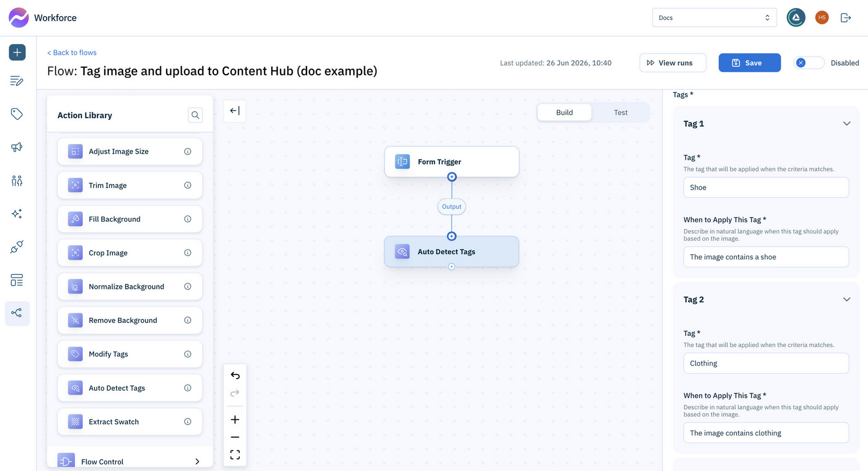This screenshot has width=868, height=471.
Task: Switch to the Test tab
Action: pos(621,112)
